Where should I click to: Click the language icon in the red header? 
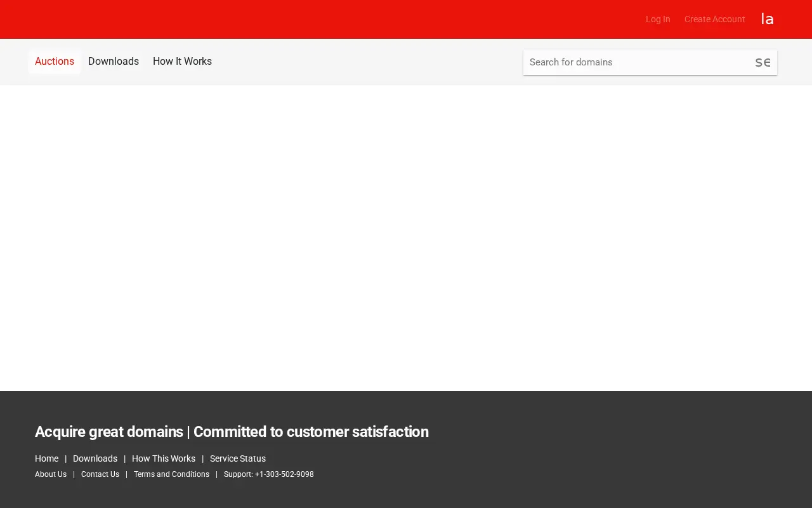point(767,19)
